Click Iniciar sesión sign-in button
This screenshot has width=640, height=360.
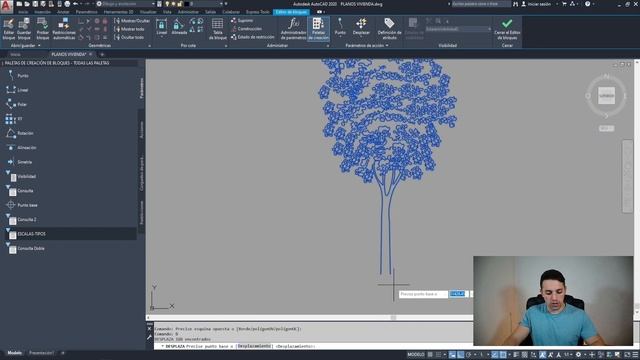point(536,4)
